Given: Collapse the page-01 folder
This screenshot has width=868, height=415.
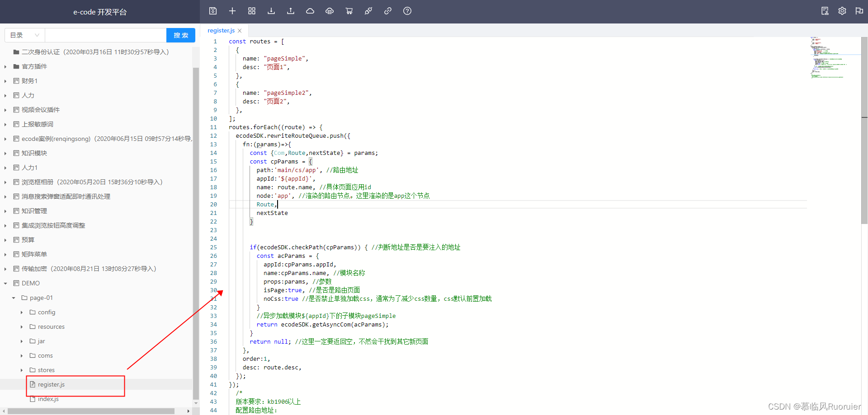Looking at the screenshot, I should tap(14, 298).
